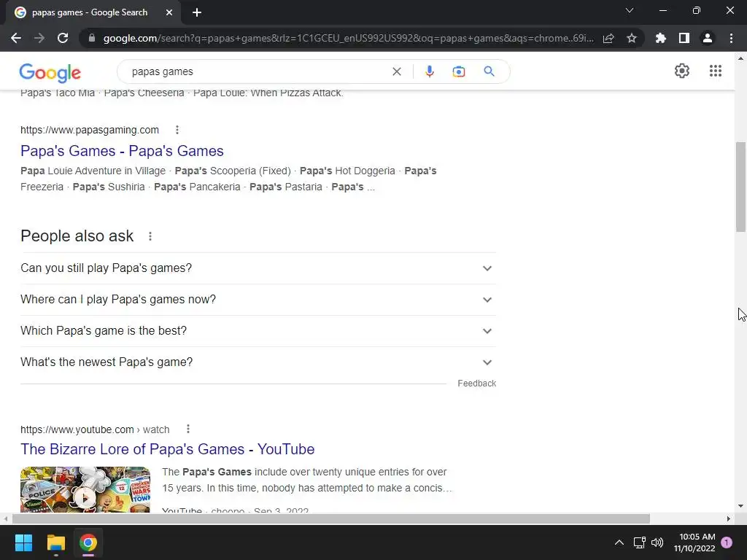Go to Google logo homepage
The image size is (747, 560).
50,73
